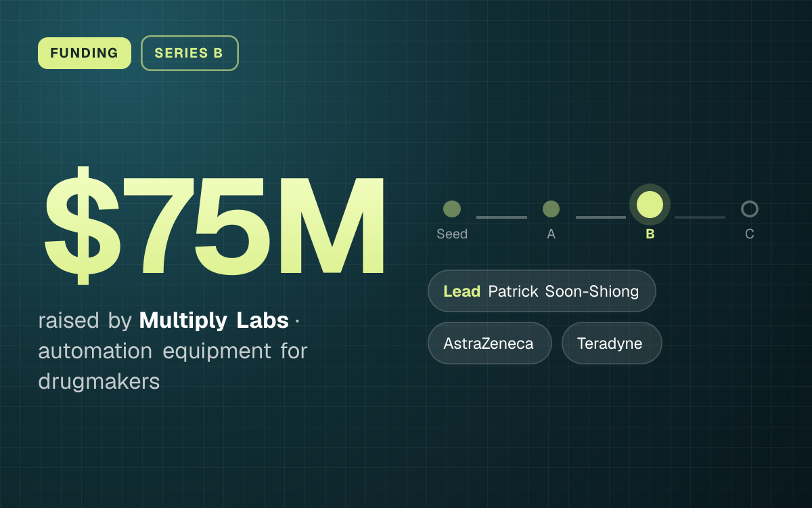Select the Series A stage dot
The height and width of the screenshot is (508, 812).
pos(551,209)
